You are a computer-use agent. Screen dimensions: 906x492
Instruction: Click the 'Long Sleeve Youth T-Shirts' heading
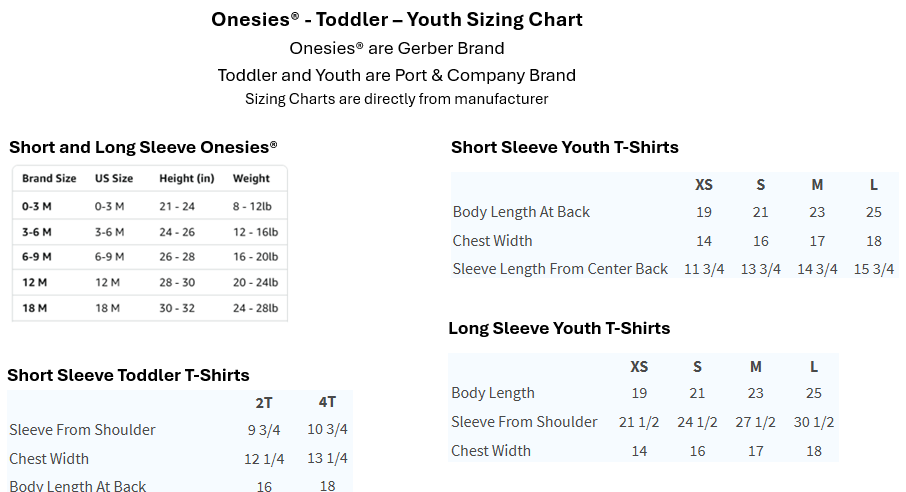click(x=559, y=328)
